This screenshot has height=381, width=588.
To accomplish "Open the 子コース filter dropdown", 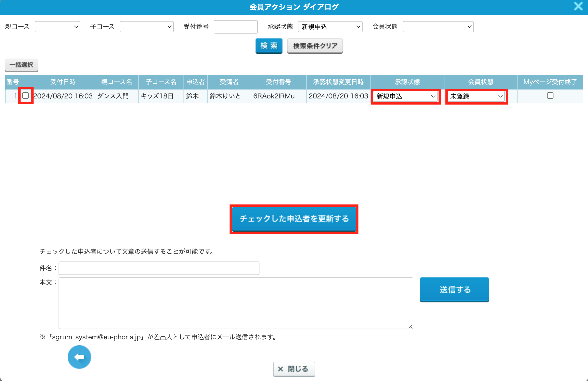I will click(x=147, y=27).
